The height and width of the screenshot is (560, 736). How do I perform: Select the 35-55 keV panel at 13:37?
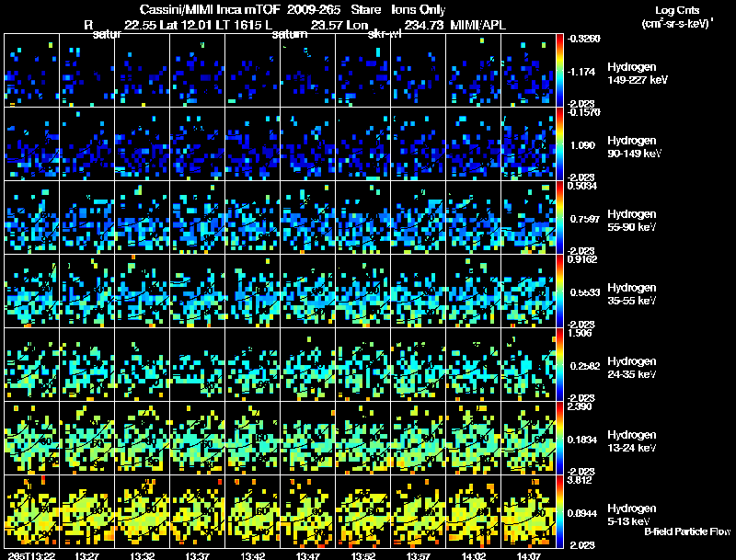[197, 291]
